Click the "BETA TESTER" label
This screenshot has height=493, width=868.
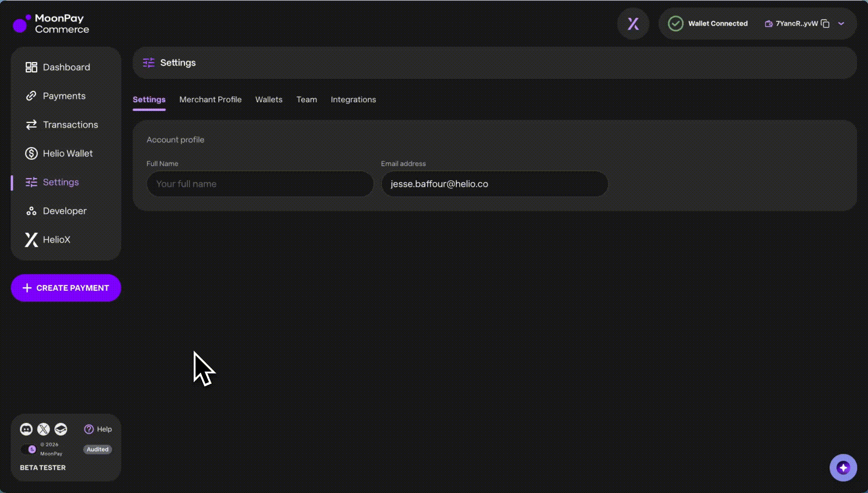43,467
